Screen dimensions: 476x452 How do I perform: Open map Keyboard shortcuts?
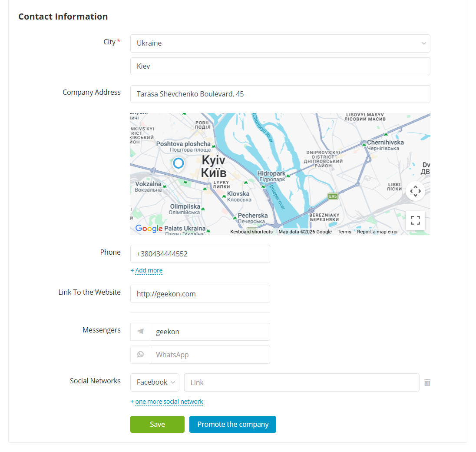coord(251,232)
